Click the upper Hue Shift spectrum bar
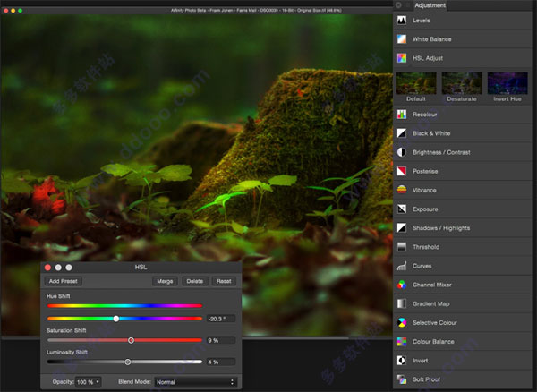The width and height of the screenshot is (537, 392). (124, 306)
